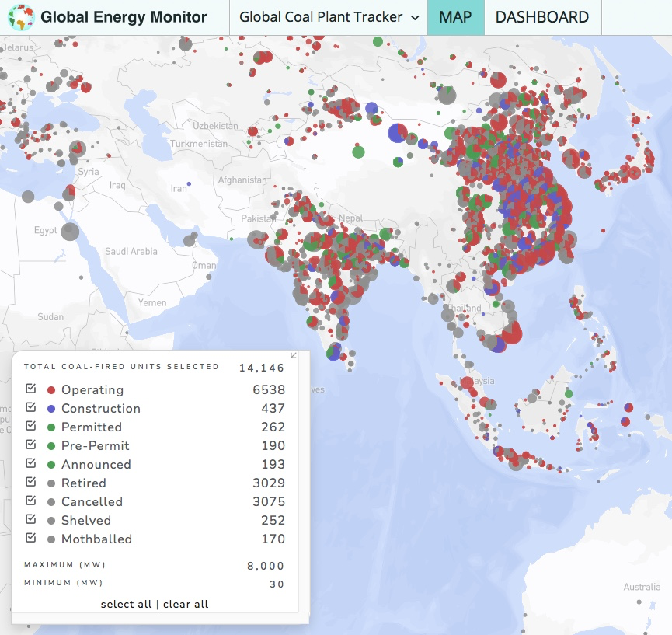Screen dimensions: 672x635
Task: Click the blue Construction legend dot
Action: (51, 409)
